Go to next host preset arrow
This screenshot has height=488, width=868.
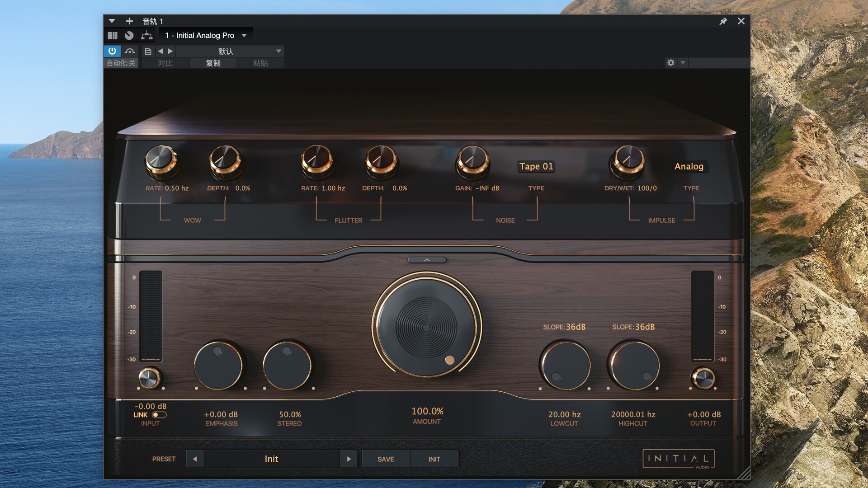(170, 52)
